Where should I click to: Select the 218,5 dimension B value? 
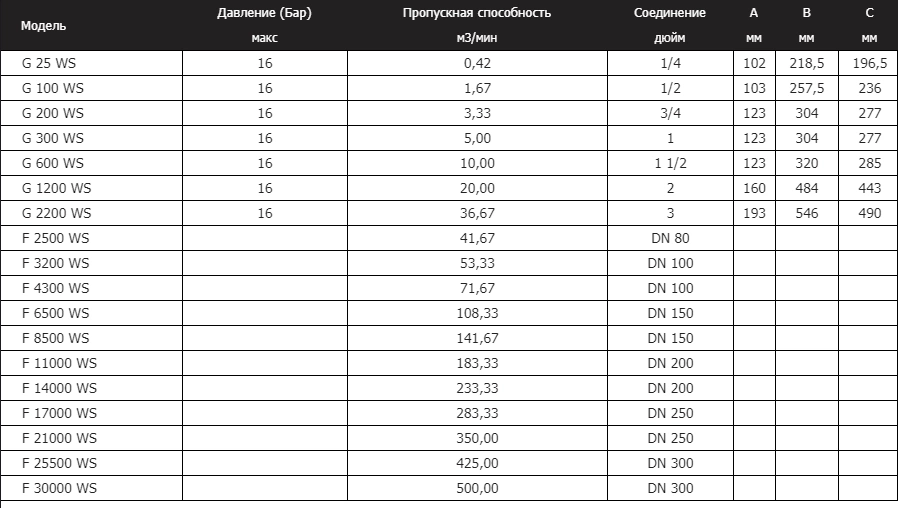click(x=806, y=63)
